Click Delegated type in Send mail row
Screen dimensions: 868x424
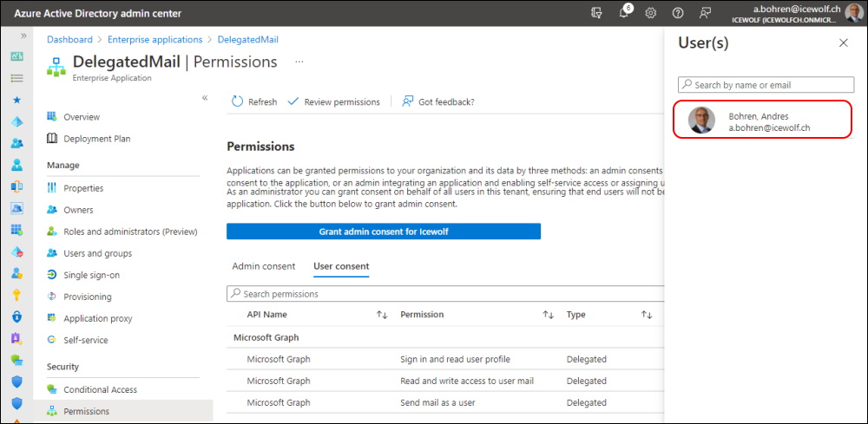(x=586, y=402)
